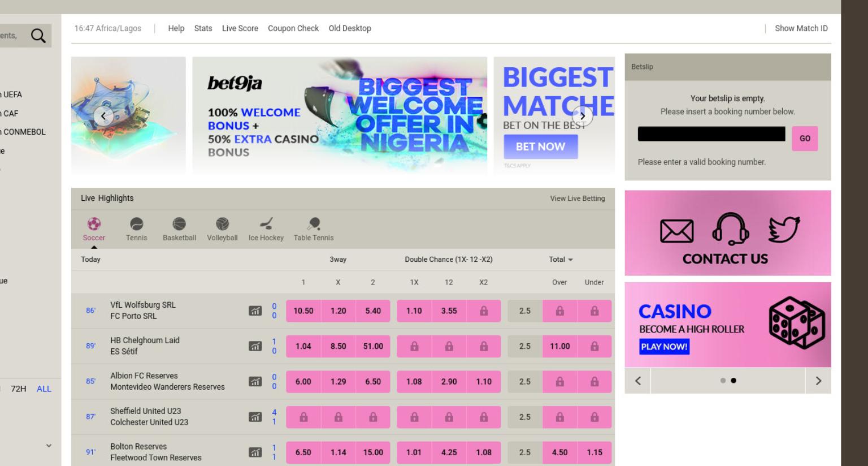Select the Table Tennis sport icon
The width and height of the screenshot is (868, 466).
314,224
